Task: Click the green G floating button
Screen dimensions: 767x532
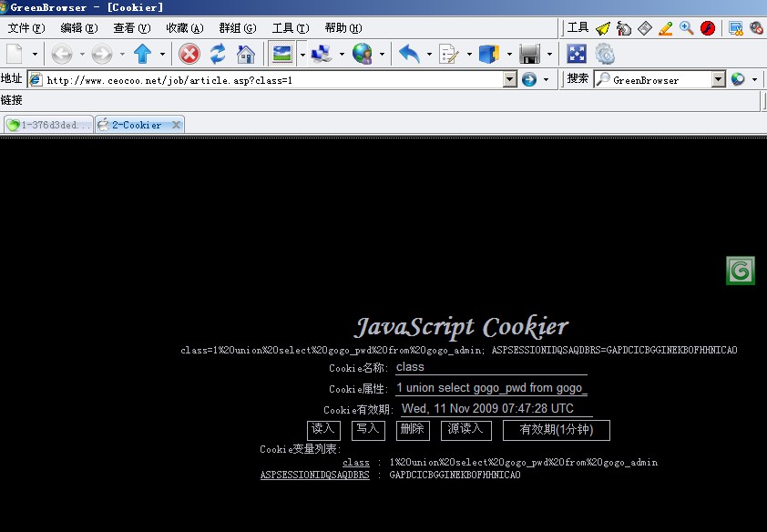Action: pos(740,271)
